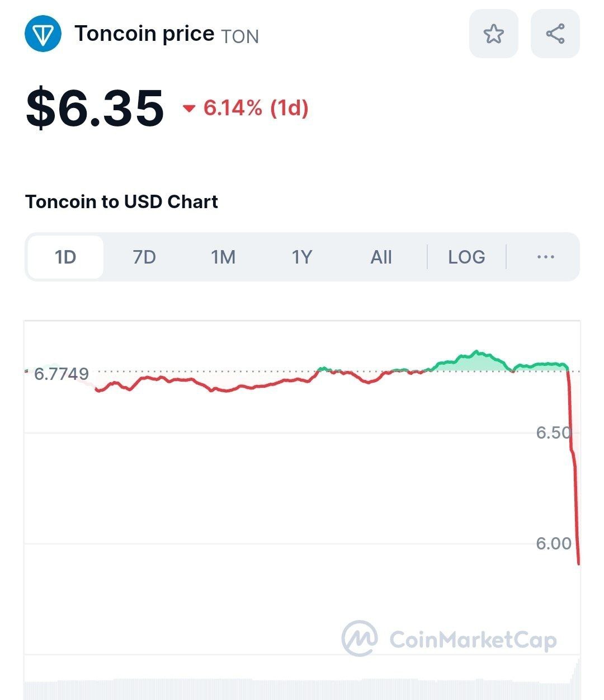604x700 pixels.
Task: Click the blue Toncoin logo
Action: pos(43,34)
